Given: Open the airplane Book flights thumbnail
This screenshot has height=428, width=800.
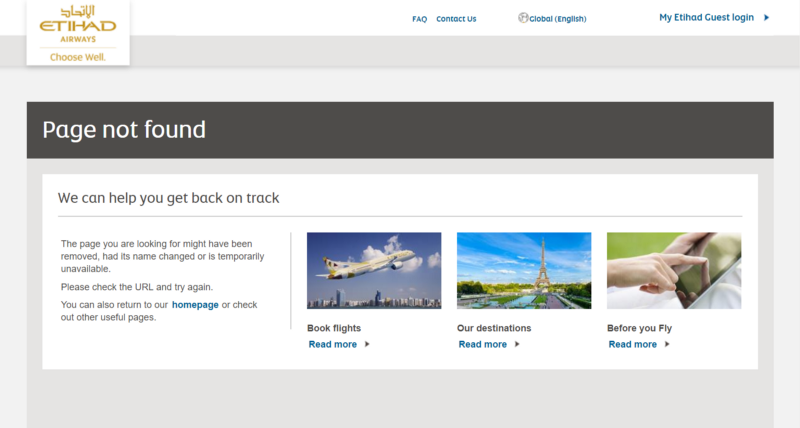Looking at the screenshot, I should pos(374,270).
